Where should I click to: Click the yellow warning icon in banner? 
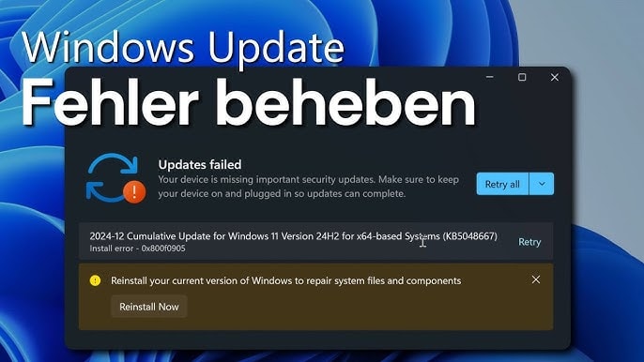point(95,280)
